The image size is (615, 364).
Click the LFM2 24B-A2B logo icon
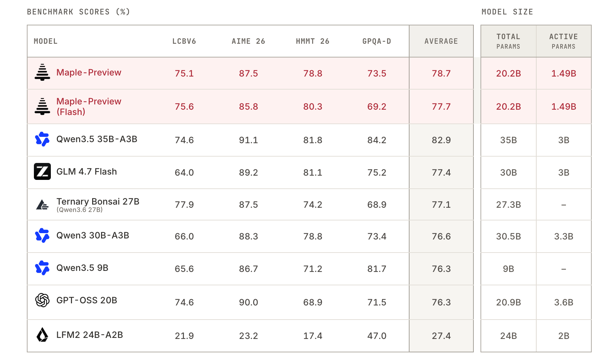(x=42, y=335)
